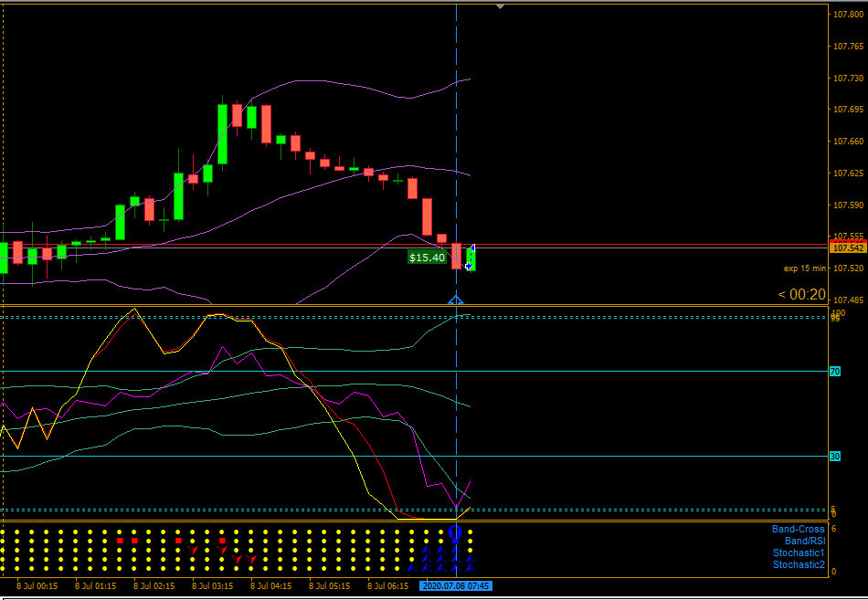Click the Stochastic2 indicator label
The height and width of the screenshot is (600, 868).
click(799, 565)
